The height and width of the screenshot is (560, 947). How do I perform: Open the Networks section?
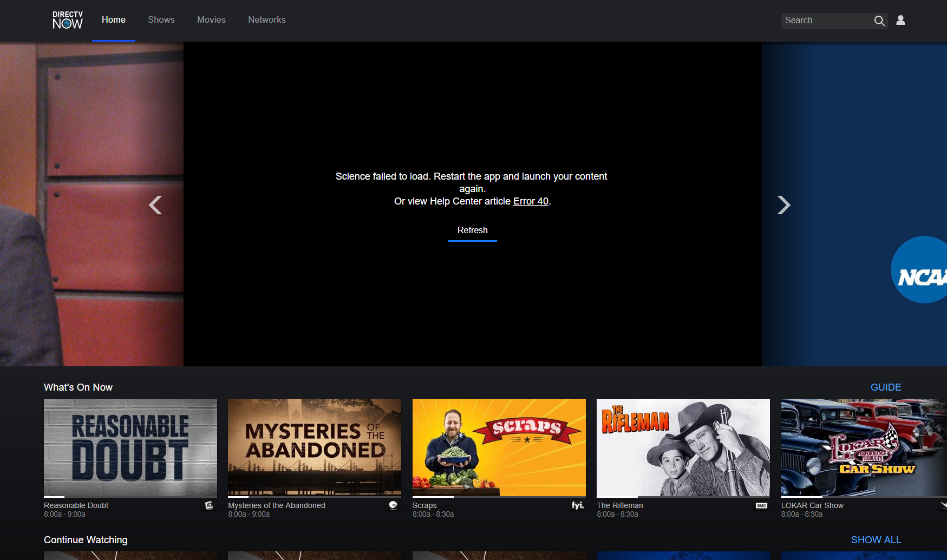pyautogui.click(x=266, y=19)
